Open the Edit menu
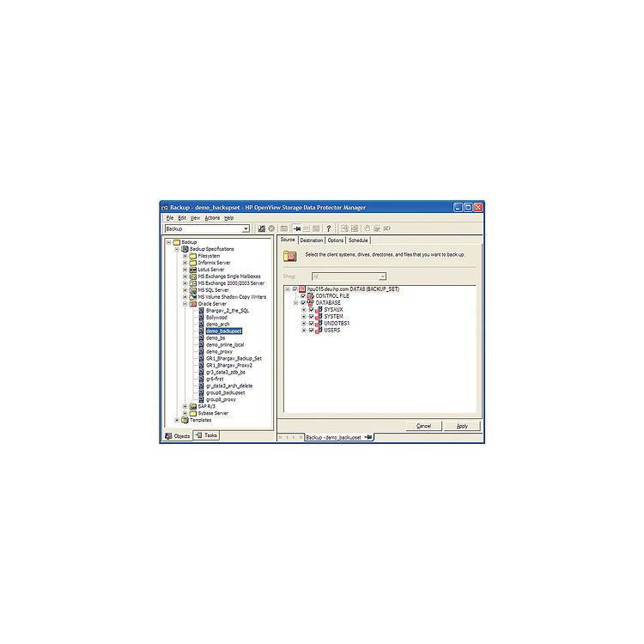 tap(182, 218)
